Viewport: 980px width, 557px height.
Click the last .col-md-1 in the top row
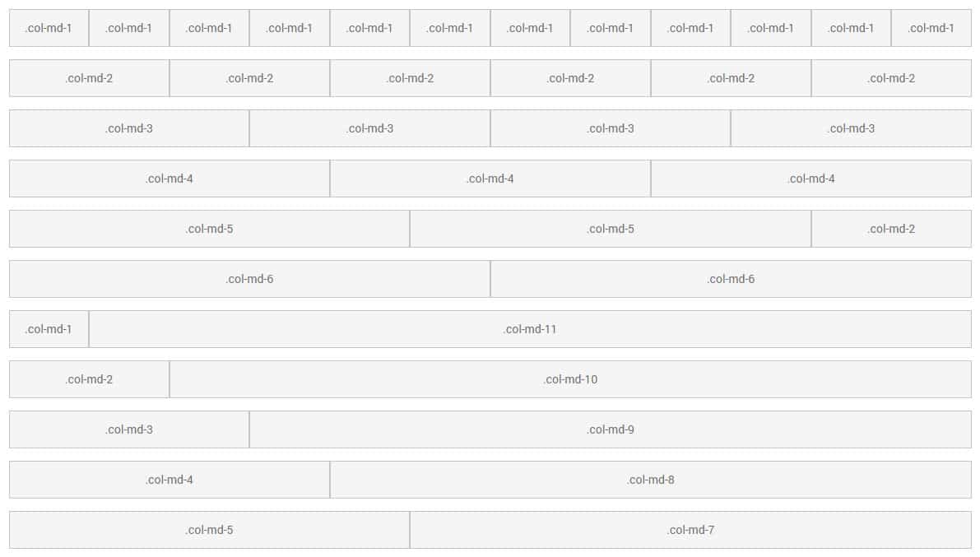pos(931,28)
